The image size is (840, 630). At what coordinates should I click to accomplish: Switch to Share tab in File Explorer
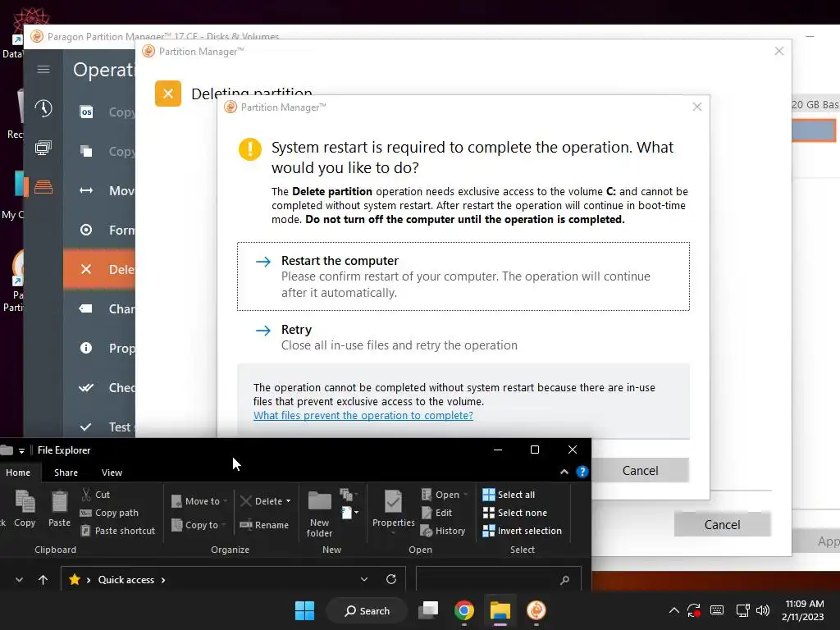point(66,472)
